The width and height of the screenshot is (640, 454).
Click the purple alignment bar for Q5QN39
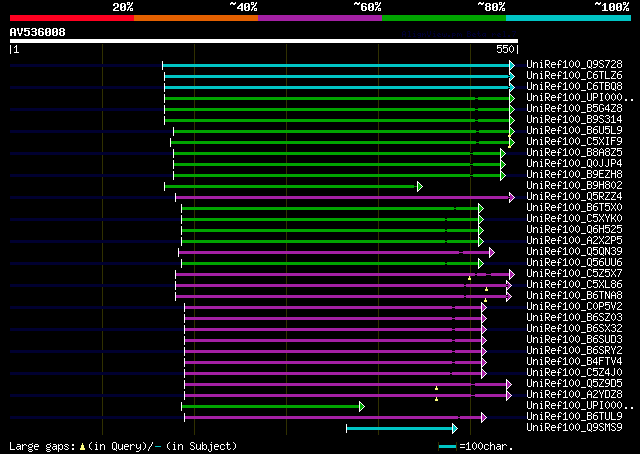point(334,253)
